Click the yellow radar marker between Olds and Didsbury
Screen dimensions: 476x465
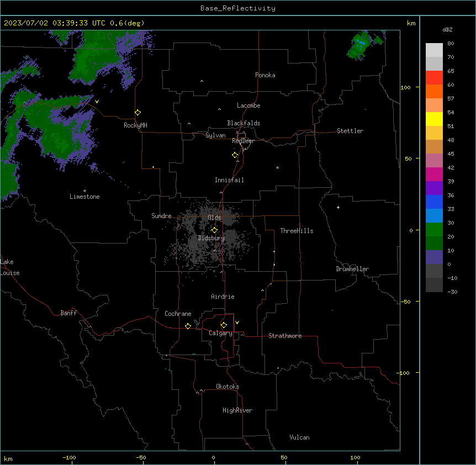(214, 230)
